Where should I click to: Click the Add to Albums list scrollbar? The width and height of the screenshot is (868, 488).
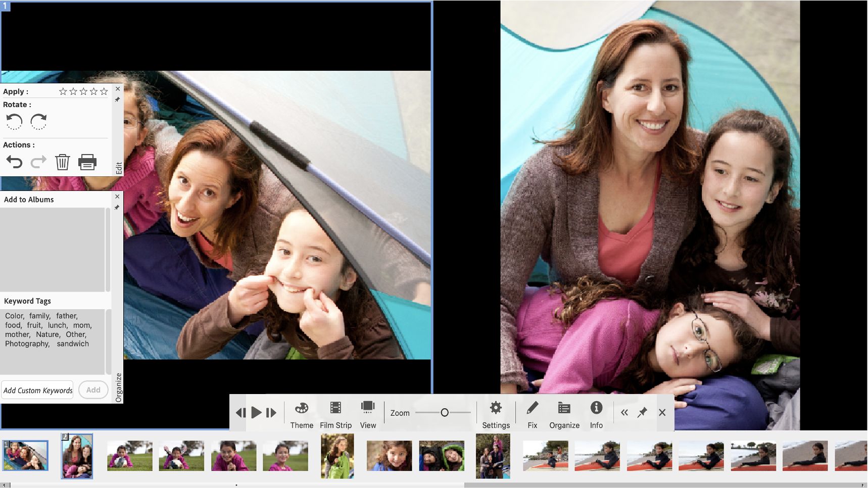108,250
